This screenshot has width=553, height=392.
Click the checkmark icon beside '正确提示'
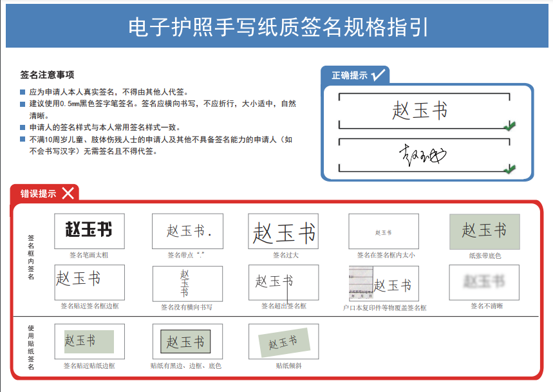[x=378, y=75]
